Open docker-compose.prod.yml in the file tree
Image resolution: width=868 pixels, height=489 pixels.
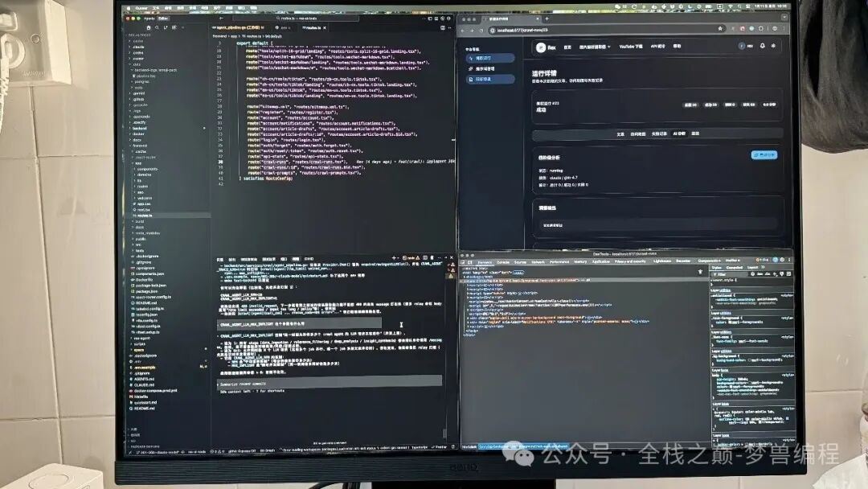[x=154, y=390]
